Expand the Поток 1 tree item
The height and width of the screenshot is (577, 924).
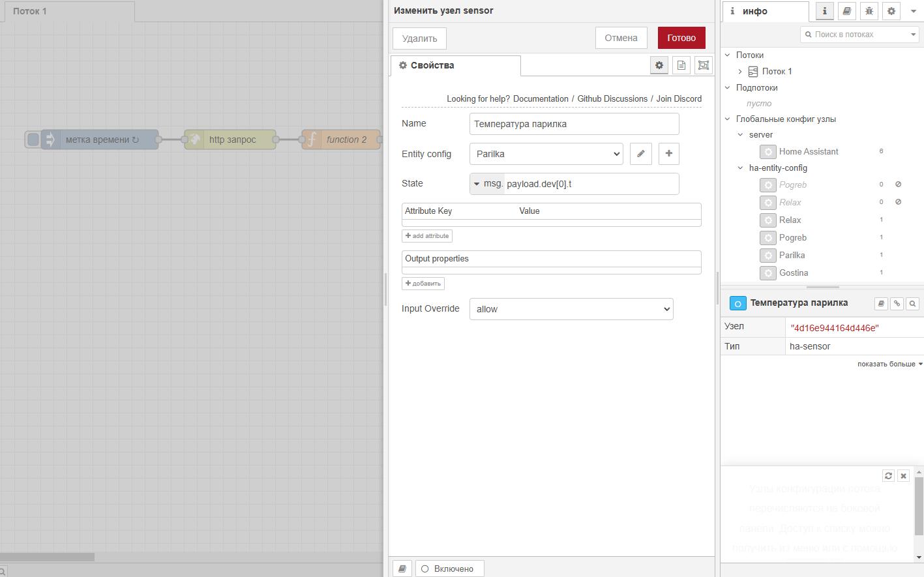pos(740,72)
